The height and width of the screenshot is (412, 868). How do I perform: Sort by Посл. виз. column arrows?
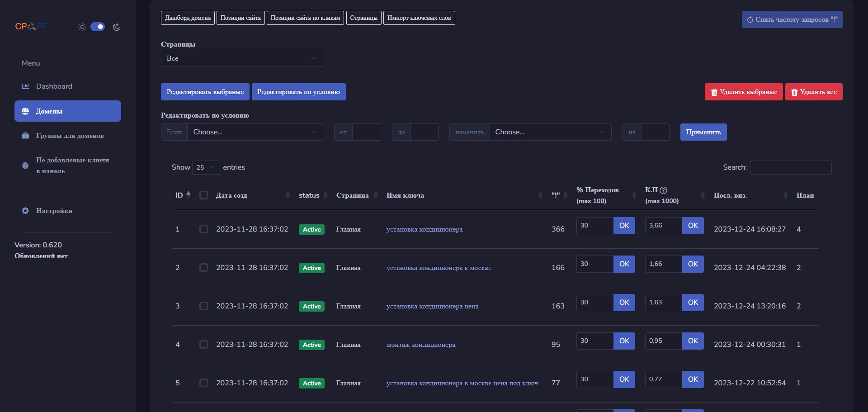pos(785,195)
